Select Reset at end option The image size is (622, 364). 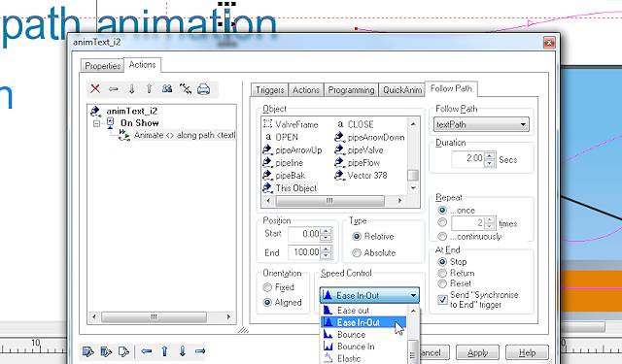point(442,283)
